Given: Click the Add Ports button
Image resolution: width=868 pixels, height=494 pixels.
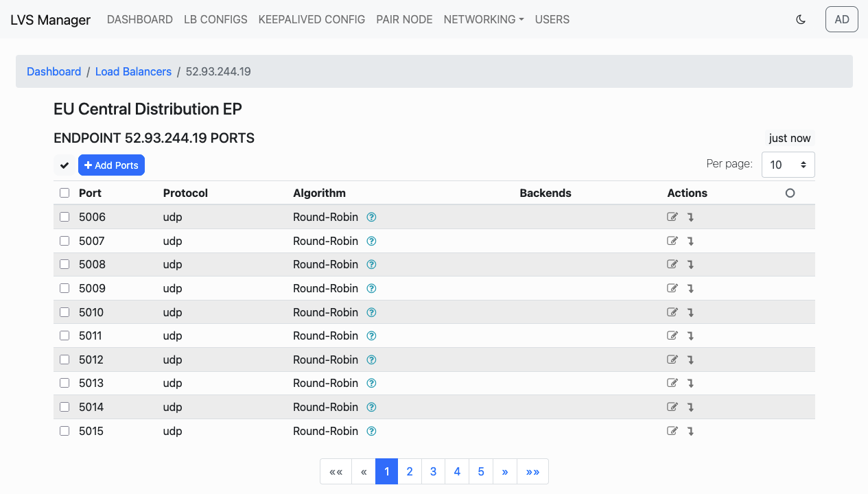Looking at the screenshot, I should [111, 165].
